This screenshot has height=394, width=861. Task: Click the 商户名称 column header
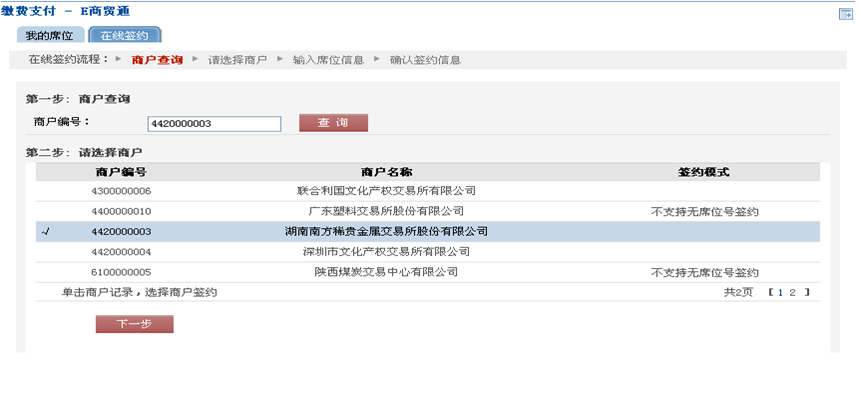pyautogui.click(x=387, y=172)
